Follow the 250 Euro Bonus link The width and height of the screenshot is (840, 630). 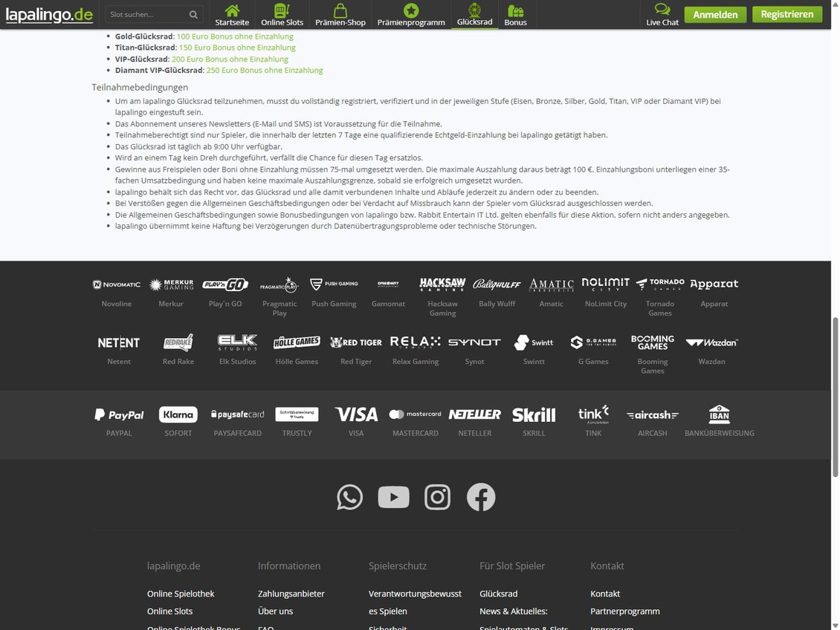click(x=265, y=70)
